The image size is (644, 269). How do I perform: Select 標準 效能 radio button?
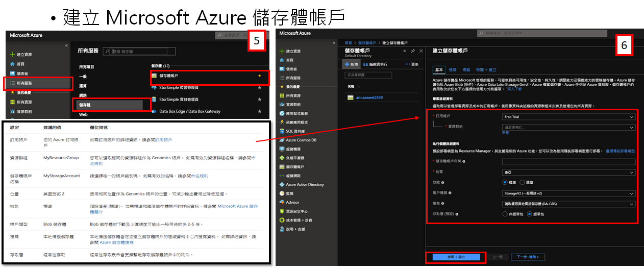[x=505, y=182]
